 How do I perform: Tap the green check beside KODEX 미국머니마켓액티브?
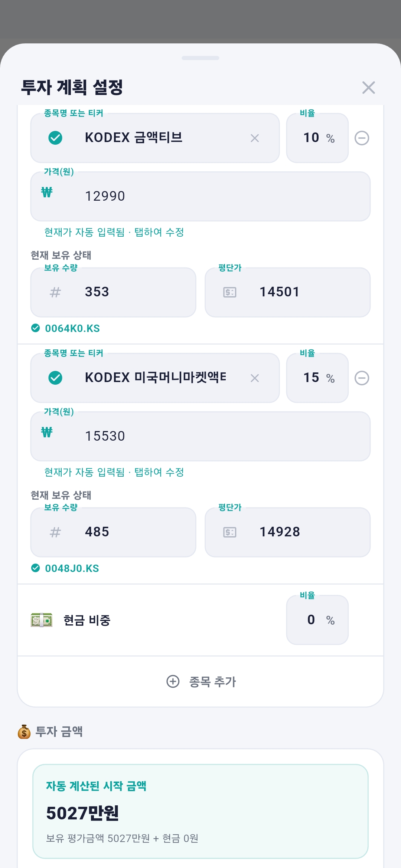tap(55, 378)
